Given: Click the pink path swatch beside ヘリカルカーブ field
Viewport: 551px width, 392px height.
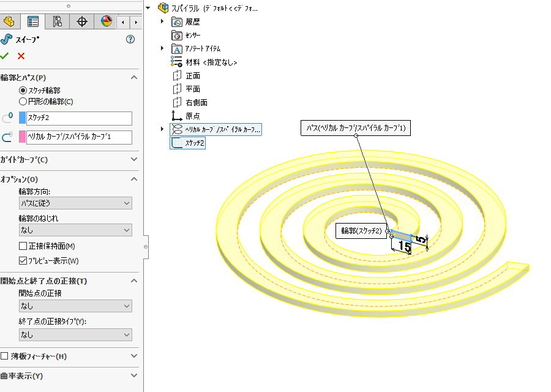Looking at the screenshot, I should [x=23, y=137].
